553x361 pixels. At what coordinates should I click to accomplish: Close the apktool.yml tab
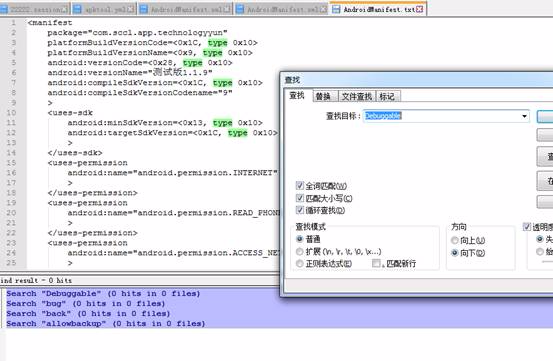point(131,10)
